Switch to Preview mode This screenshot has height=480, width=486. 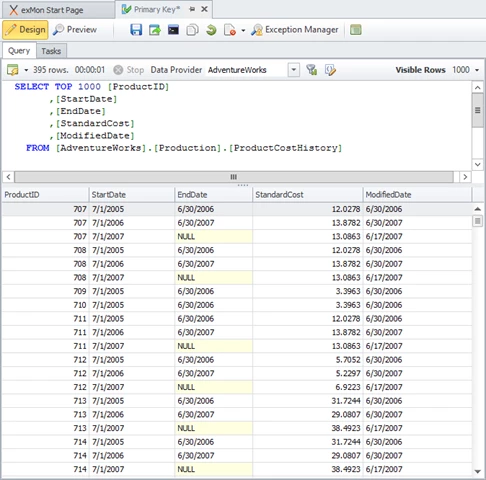point(75,30)
